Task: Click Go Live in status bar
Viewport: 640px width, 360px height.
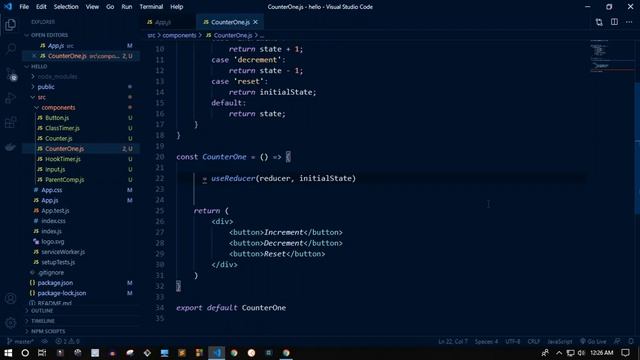Action: pos(593,341)
